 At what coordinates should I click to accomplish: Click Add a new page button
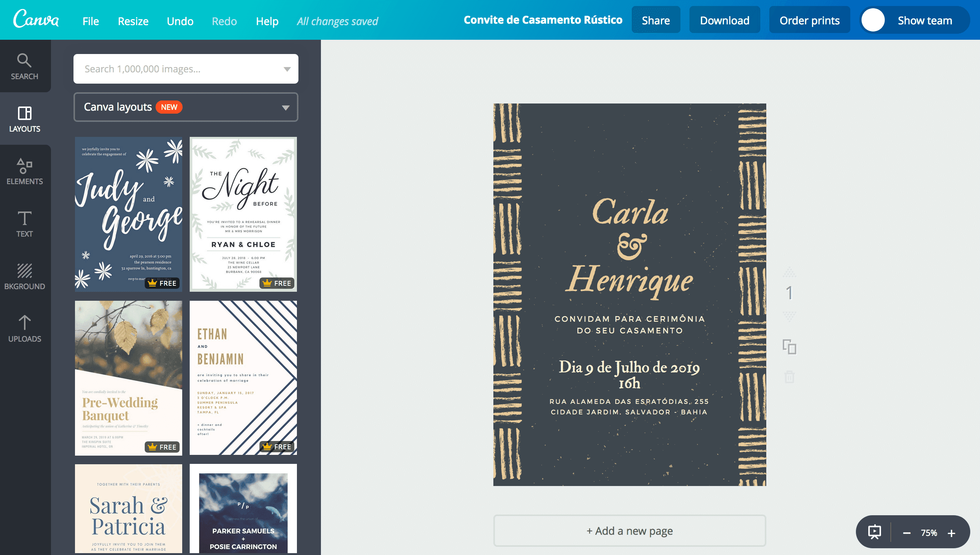tap(629, 531)
